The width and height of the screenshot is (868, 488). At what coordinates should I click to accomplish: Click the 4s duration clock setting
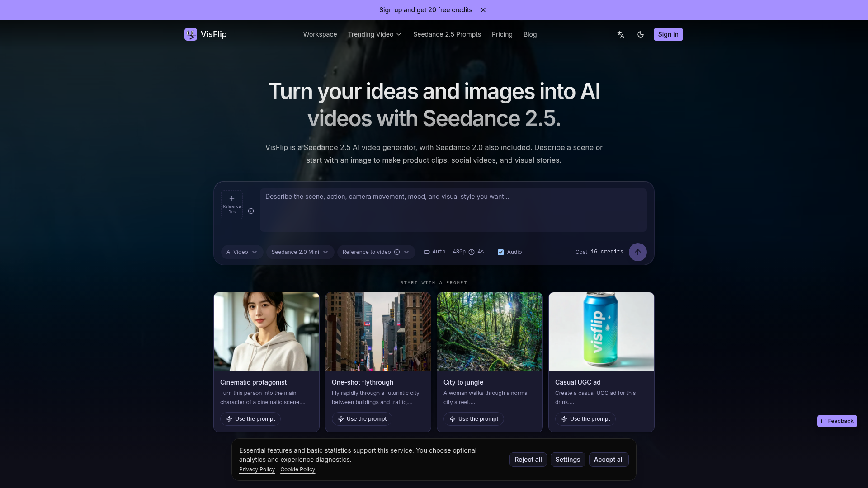coord(476,252)
